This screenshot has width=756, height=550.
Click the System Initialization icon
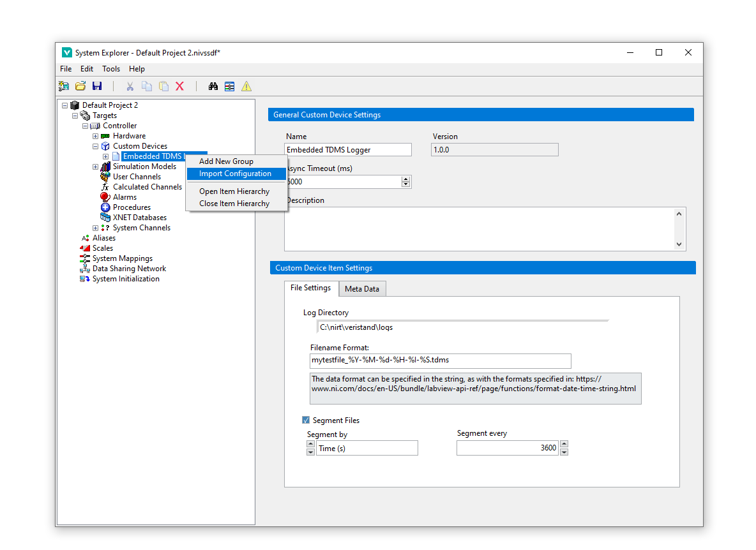[x=85, y=279]
